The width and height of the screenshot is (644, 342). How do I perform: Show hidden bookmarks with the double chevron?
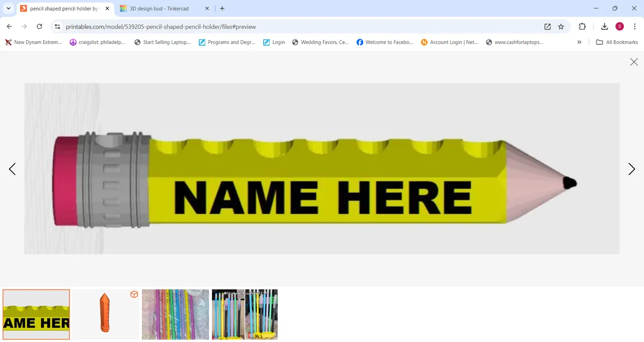coord(579,42)
